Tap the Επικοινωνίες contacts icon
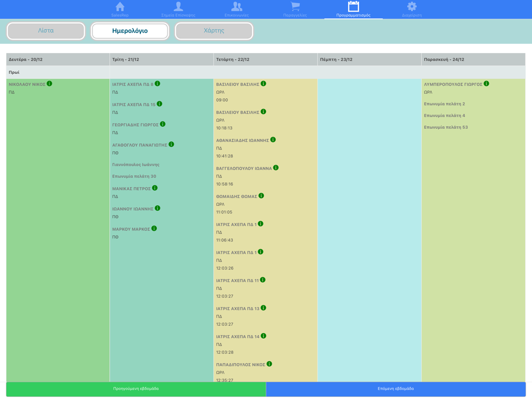Viewport: 532px width, 399px height. pos(237,8)
